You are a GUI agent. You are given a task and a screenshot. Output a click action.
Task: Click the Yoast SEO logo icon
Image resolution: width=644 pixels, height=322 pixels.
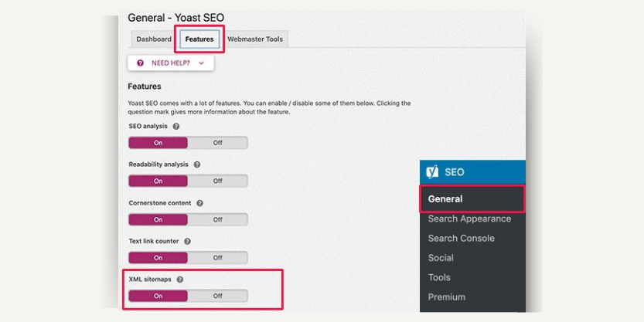coord(432,172)
